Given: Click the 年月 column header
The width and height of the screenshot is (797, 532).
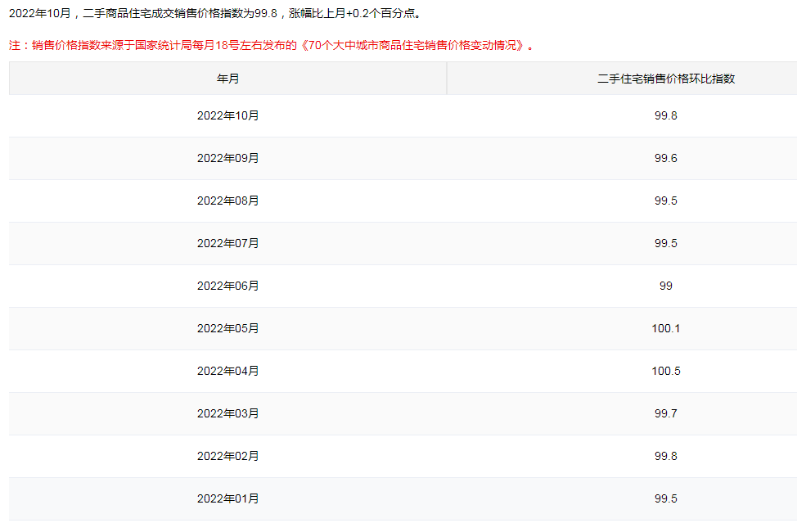Looking at the screenshot, I should [x=227, y=79].
